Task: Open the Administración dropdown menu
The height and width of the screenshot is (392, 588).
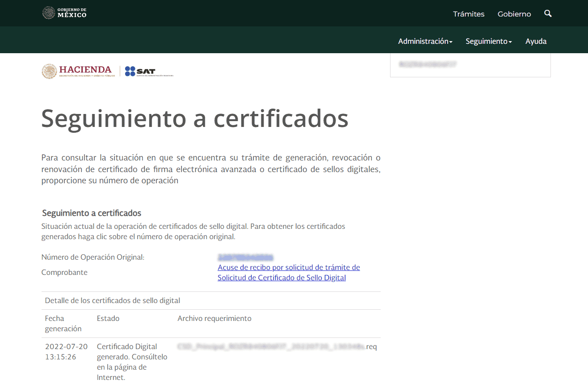Action: (423, 41)
